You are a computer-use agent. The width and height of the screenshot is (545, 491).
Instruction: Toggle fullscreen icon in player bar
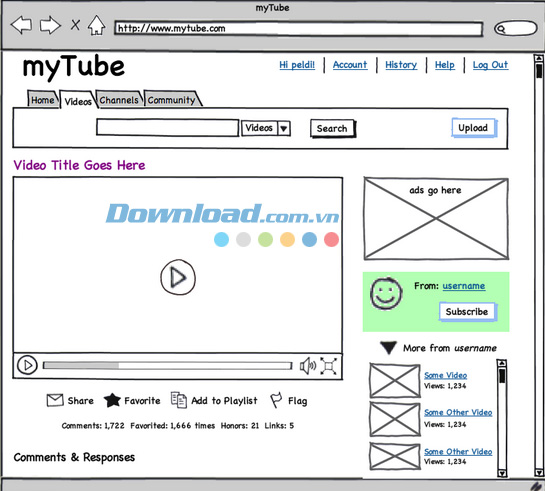(328, 366)
